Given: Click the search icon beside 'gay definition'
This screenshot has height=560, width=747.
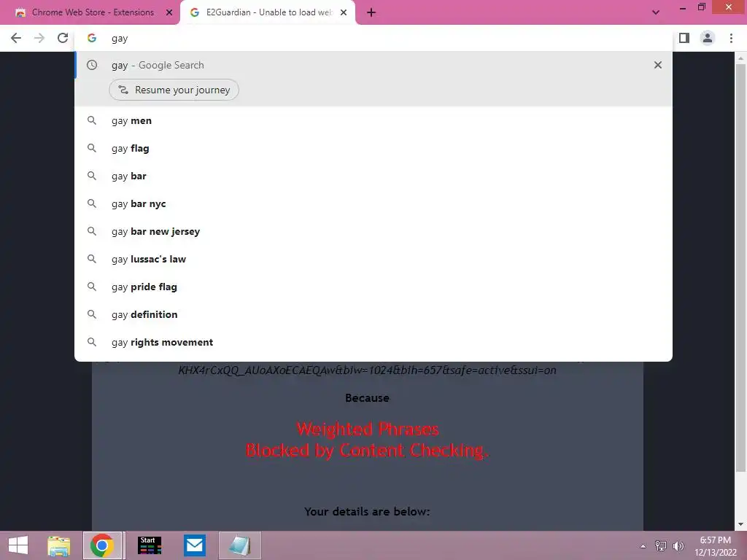Looking at the screenshot, I should [92, 314].
